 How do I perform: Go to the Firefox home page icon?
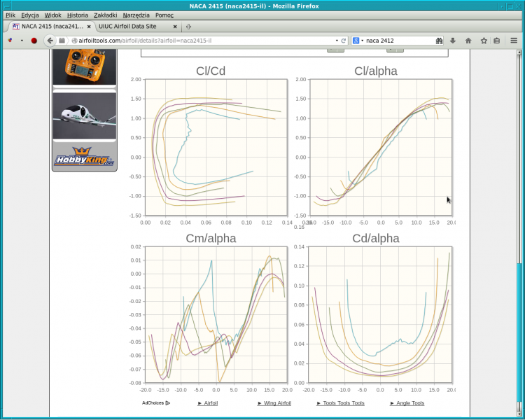coord(468,41)
